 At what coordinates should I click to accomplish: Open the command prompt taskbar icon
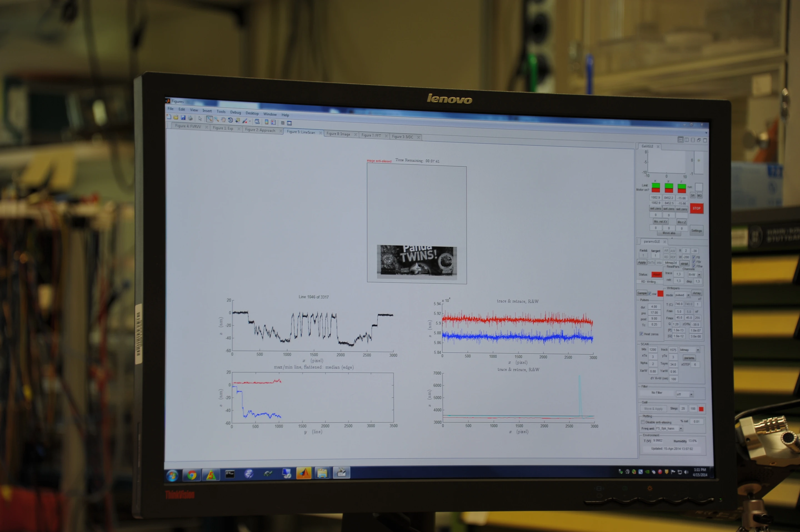(230, 474)
